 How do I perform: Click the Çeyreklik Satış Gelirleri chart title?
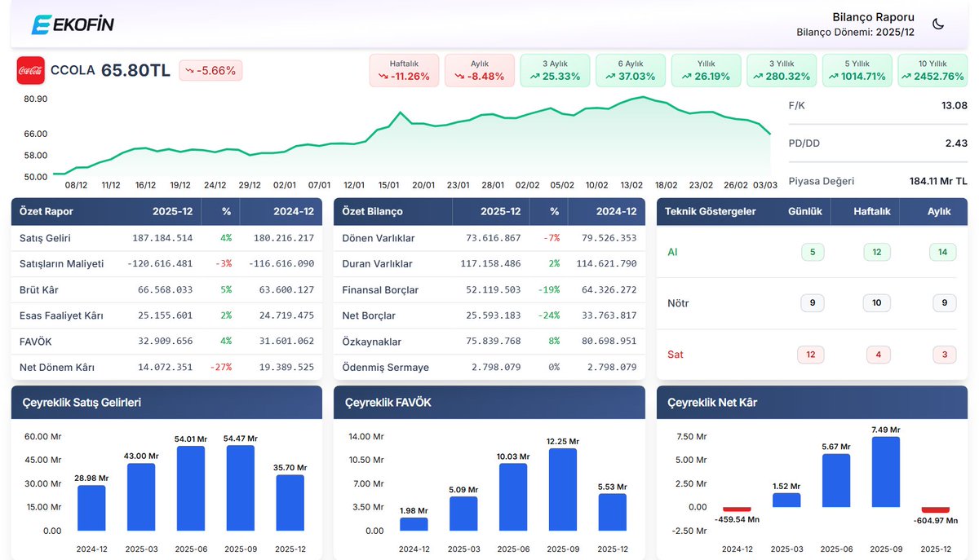point(83,403)
